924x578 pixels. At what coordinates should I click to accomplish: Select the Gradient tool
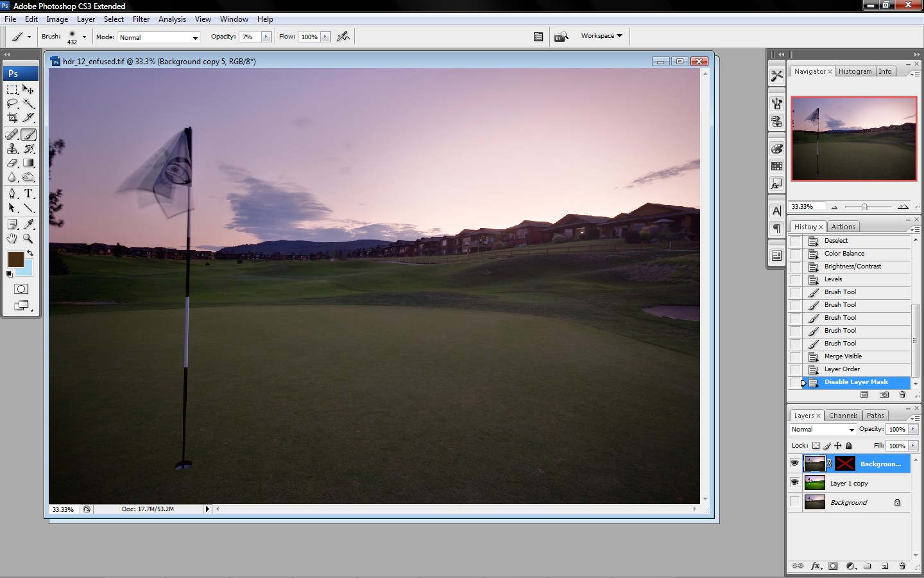point(28,162)
